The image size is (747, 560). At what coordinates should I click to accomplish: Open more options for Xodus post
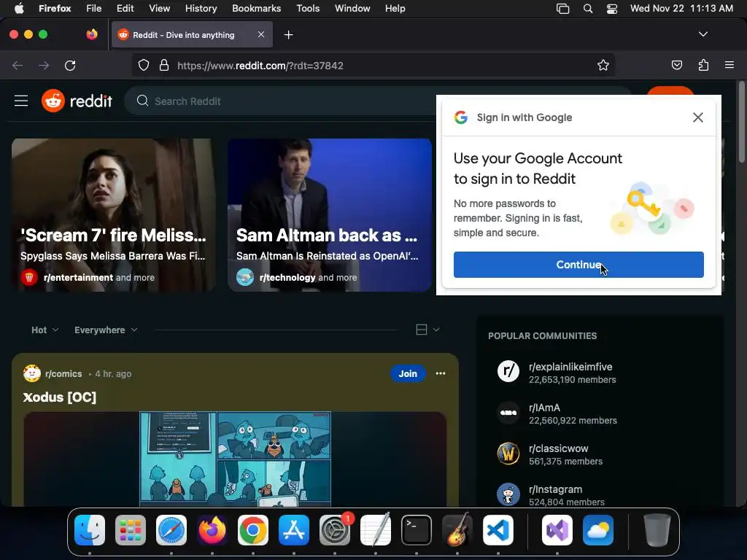point(440,374)
